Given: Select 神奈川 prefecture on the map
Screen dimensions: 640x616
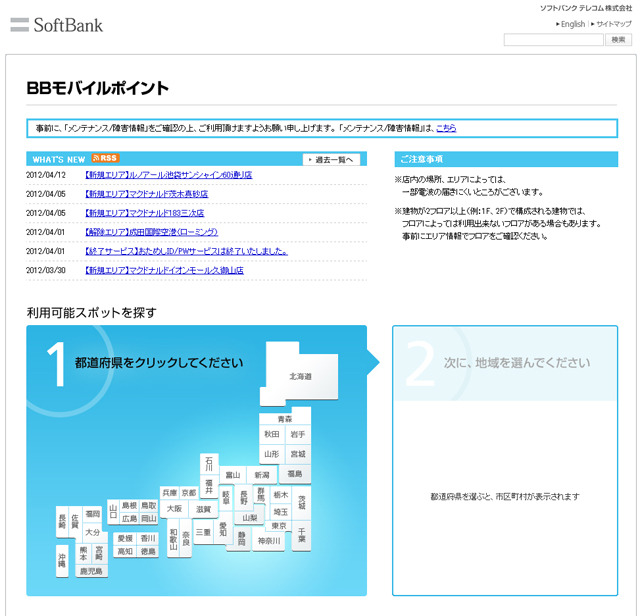Looking at the screenshot, I should click(269, 541).
